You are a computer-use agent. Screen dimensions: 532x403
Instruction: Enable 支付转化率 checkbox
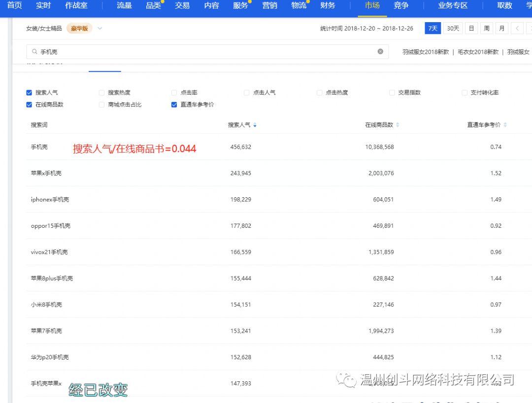coord(465,93)
